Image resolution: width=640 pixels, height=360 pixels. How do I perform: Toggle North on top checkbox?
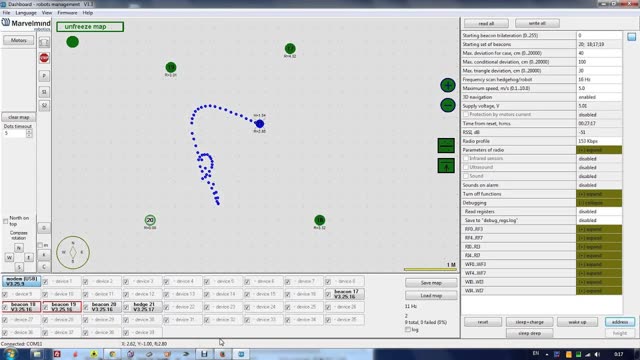(x=5, y=221)
